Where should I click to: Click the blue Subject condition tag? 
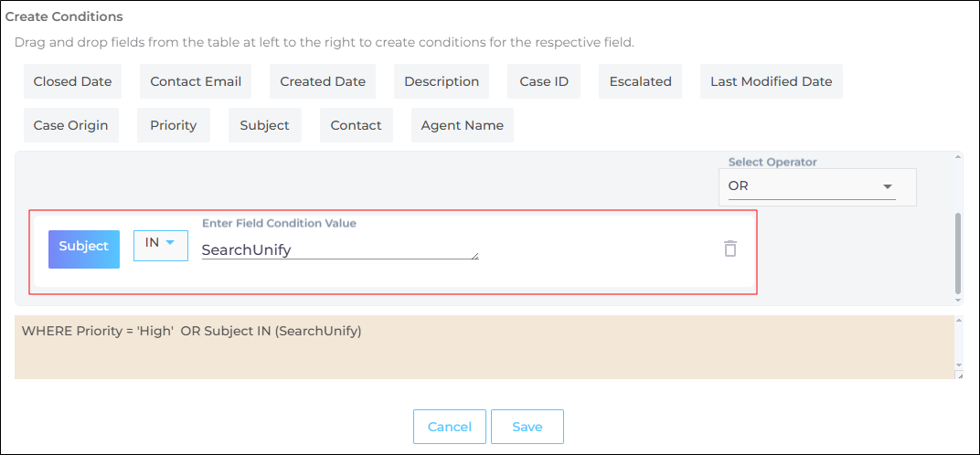pyautogui.click(x=84, y=249)
